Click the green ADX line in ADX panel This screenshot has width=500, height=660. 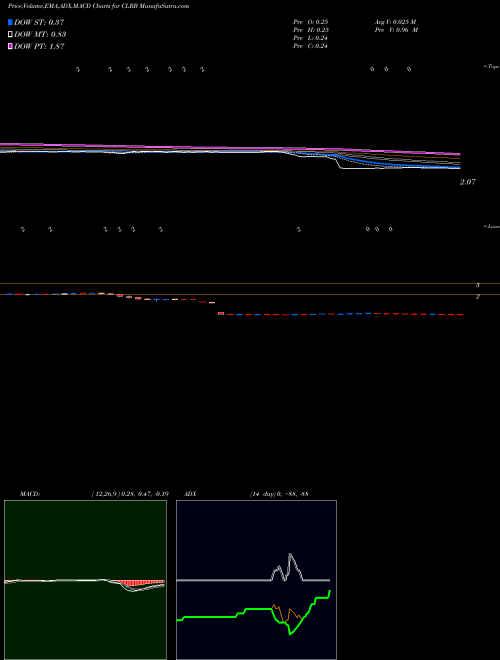click(x=253, y=612)
